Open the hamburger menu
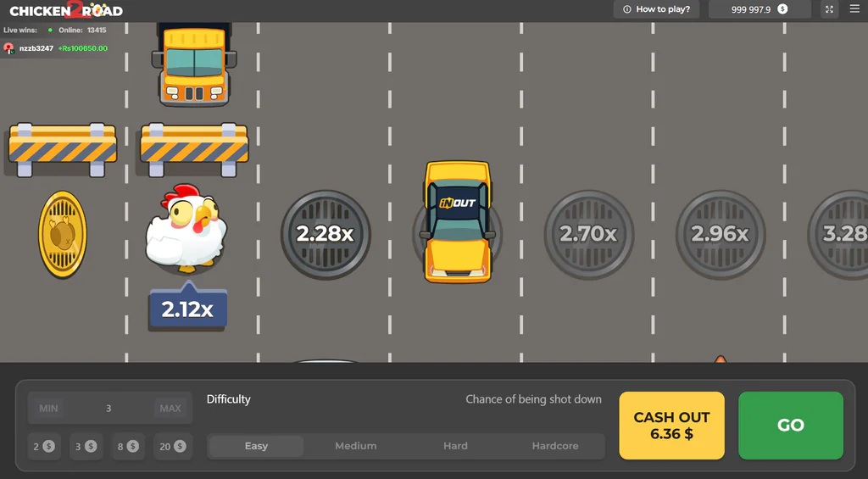 [x=854, y=8]
